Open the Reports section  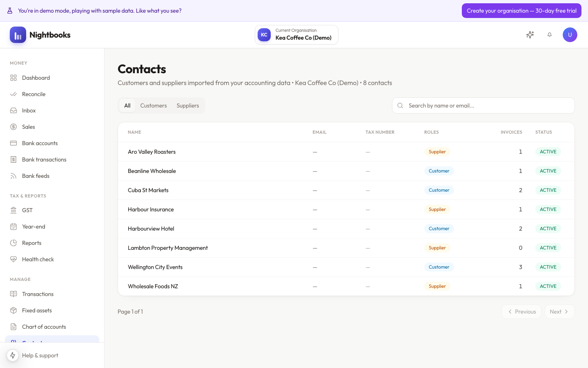pos(52,243)
